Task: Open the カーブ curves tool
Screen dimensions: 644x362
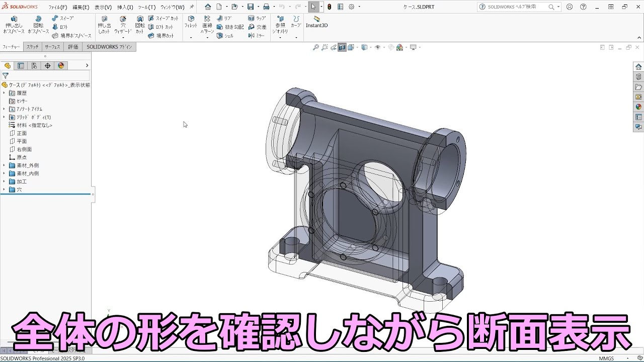Action: coord(296,22)
